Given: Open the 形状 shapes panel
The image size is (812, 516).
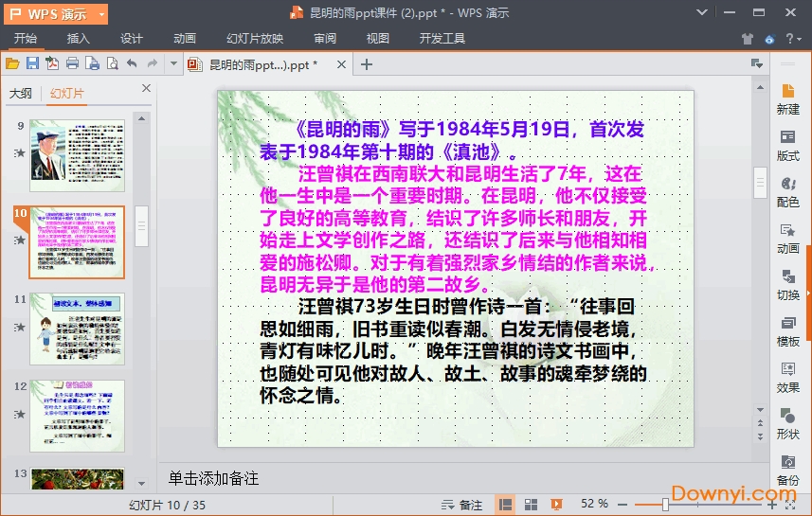Looking at the screenshot, I should pos(787,422).
